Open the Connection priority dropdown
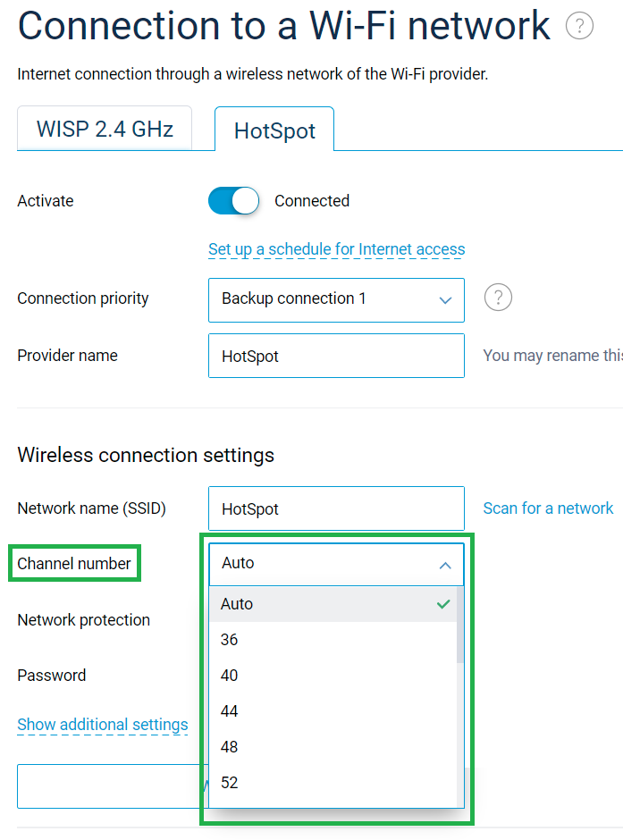Screen dimensions: 623x840 click(336, 299)
